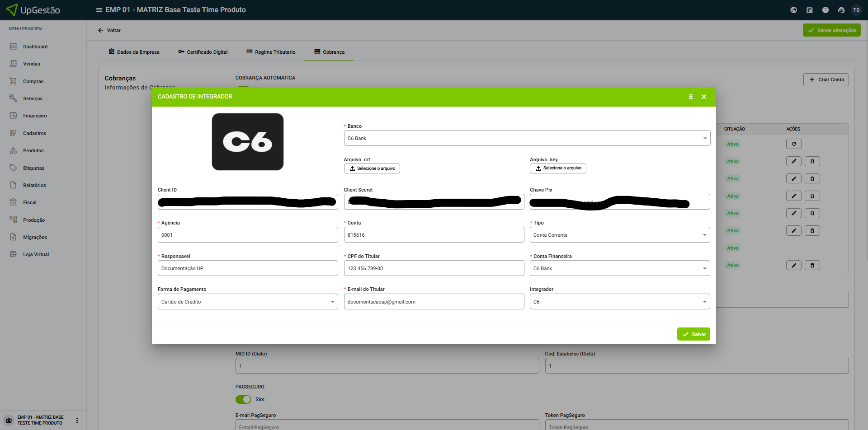This screenshot has height=430, width=868.
Task: Click the globe icon in top bar
Action: [x=793, y=10]
